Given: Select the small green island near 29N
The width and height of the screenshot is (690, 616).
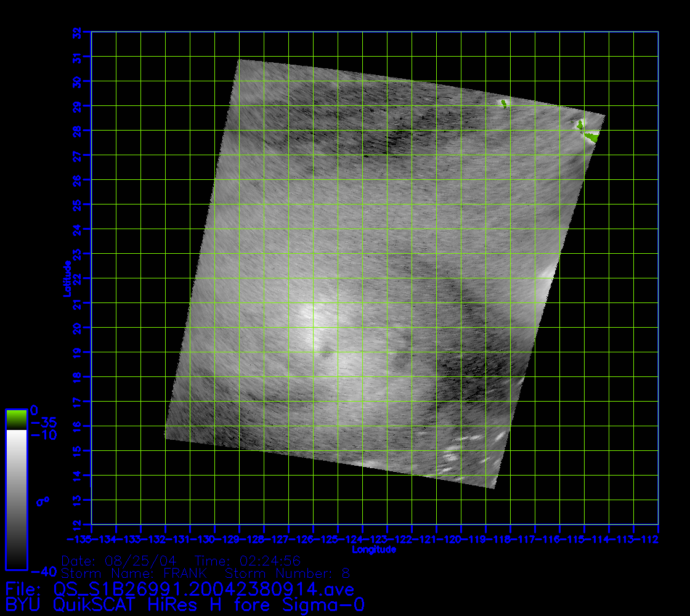Looking at the screenshot, I should (504, 103).
